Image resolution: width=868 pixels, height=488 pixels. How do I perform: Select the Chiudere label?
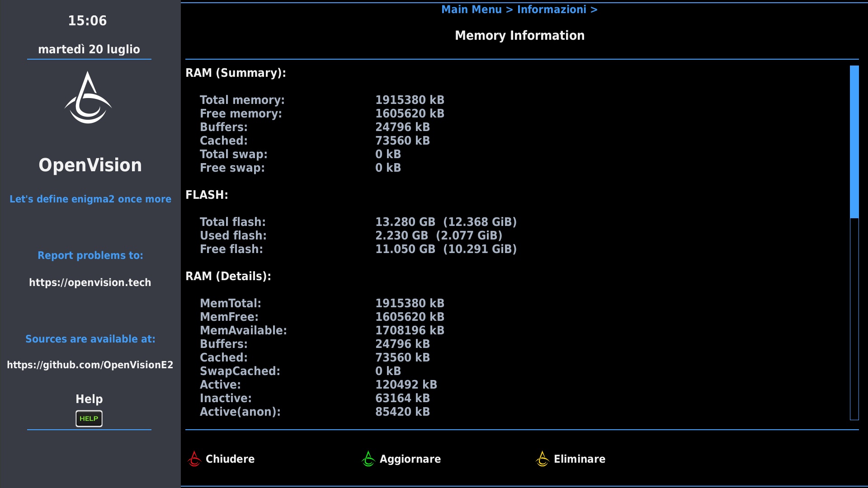coord(230,459)
